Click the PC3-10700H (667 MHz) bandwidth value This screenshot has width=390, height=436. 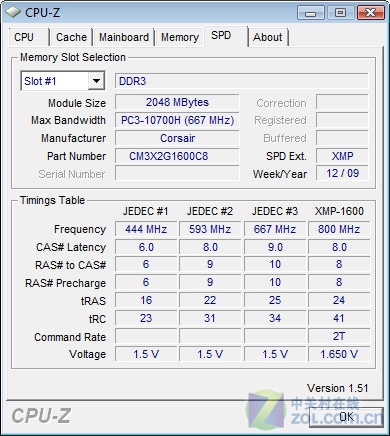tap(177, 120)
